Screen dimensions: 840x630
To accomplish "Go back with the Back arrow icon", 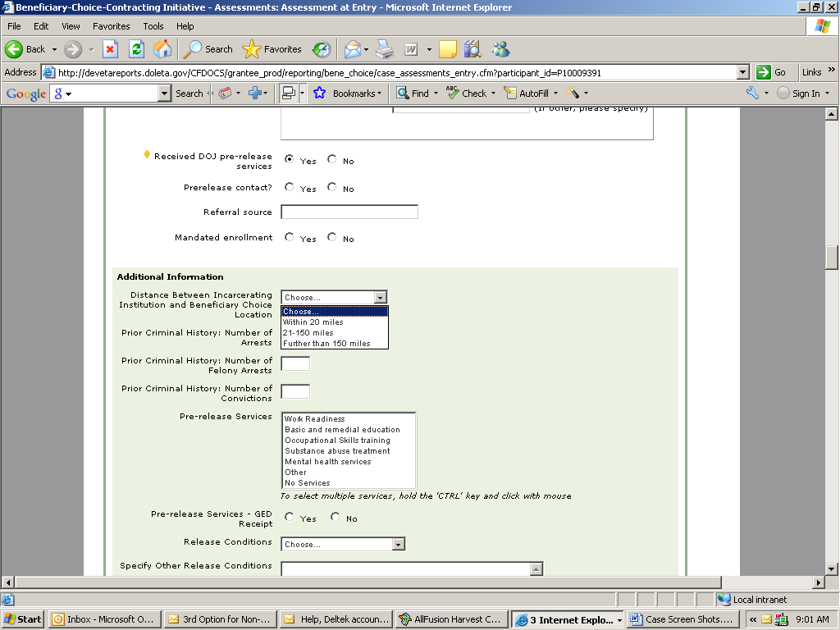I will (x=14, y=49).
